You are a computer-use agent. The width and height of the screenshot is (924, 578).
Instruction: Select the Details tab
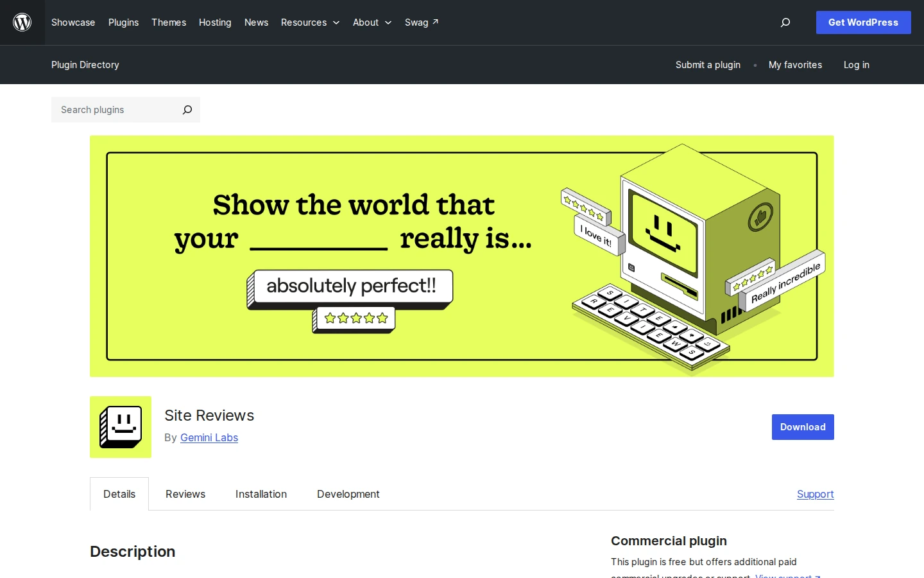[x=119, y=494]
